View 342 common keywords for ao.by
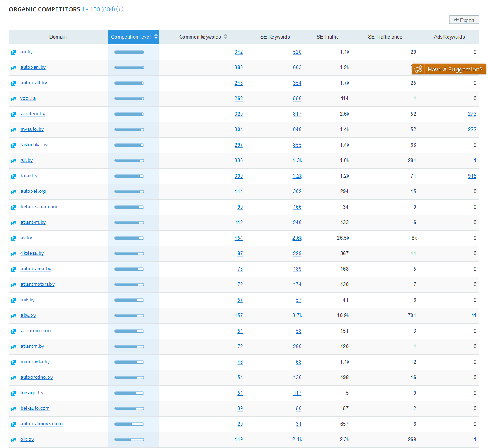This screenshot has height=448, width=488. (239, 52)
